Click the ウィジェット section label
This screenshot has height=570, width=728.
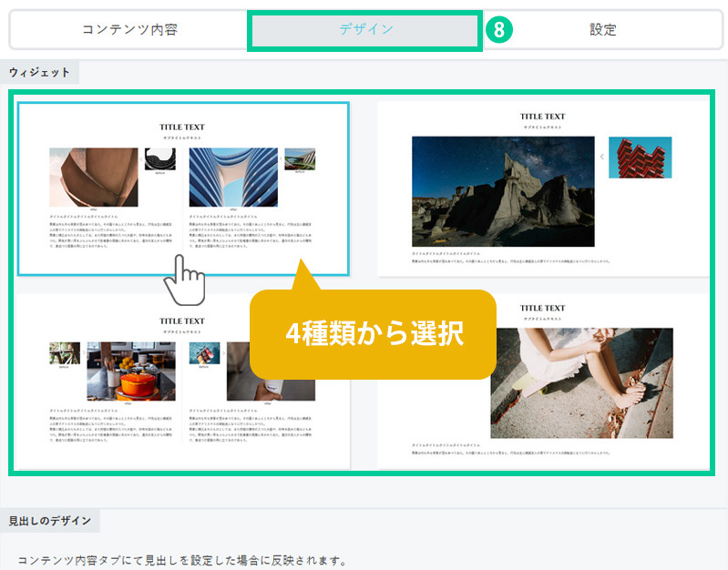[39, 72]
